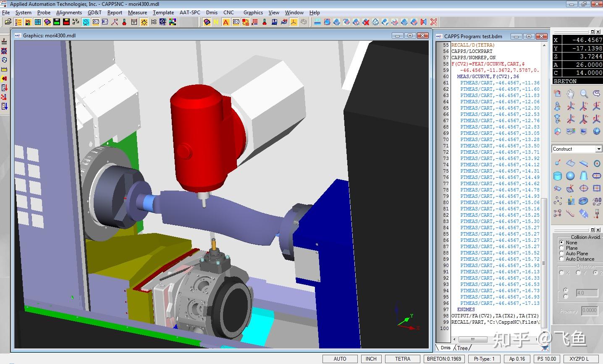
Task: Open the Alignments menu
Action: coord(69,13)
